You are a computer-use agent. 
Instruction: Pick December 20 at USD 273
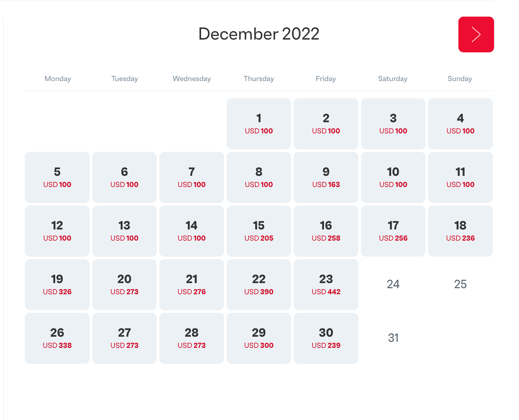click(124, 285)
